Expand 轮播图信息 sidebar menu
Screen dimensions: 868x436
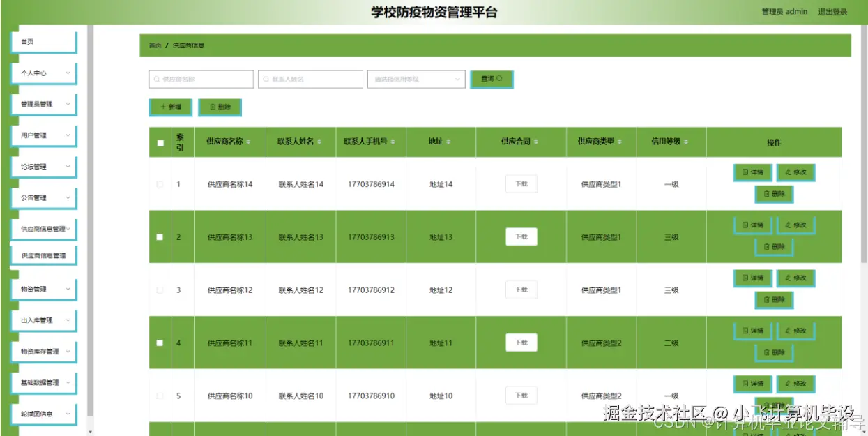click(43, 414)
